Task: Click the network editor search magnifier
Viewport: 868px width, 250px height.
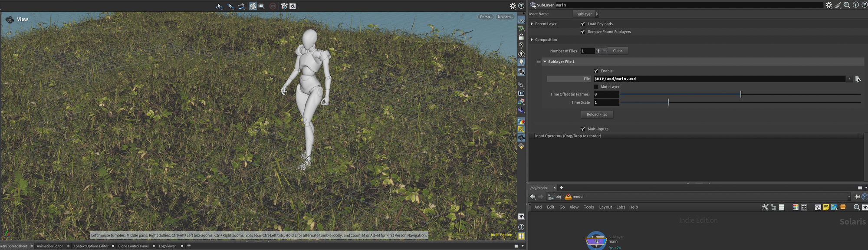Action: coord(856,207)
